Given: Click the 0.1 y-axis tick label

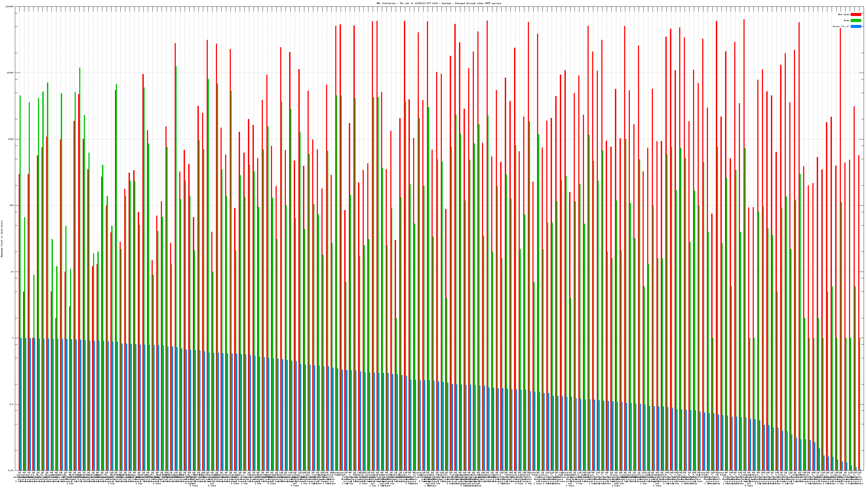Looking at the screenshot, I should [x=12, y=404].
